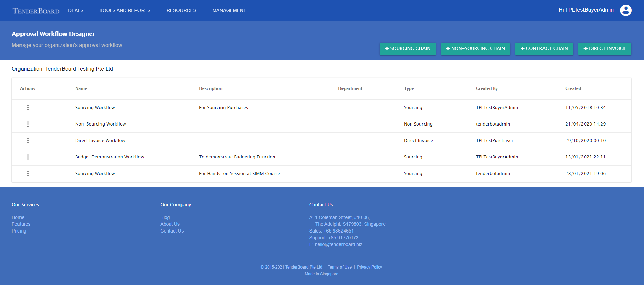Screen dimensions: 644x285
Task: Click the Name column header
Action: pyautogui.click(x=81, y=88)
